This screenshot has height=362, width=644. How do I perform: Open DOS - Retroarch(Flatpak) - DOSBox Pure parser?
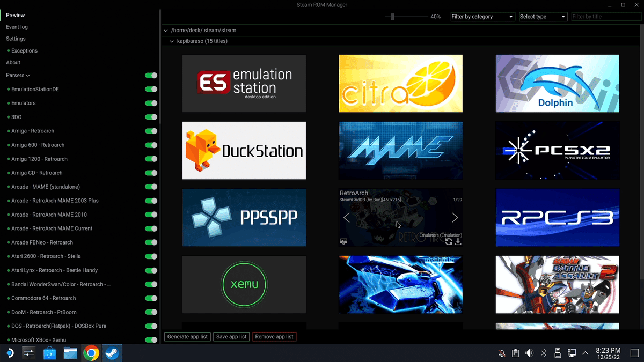tap(59, 326)
